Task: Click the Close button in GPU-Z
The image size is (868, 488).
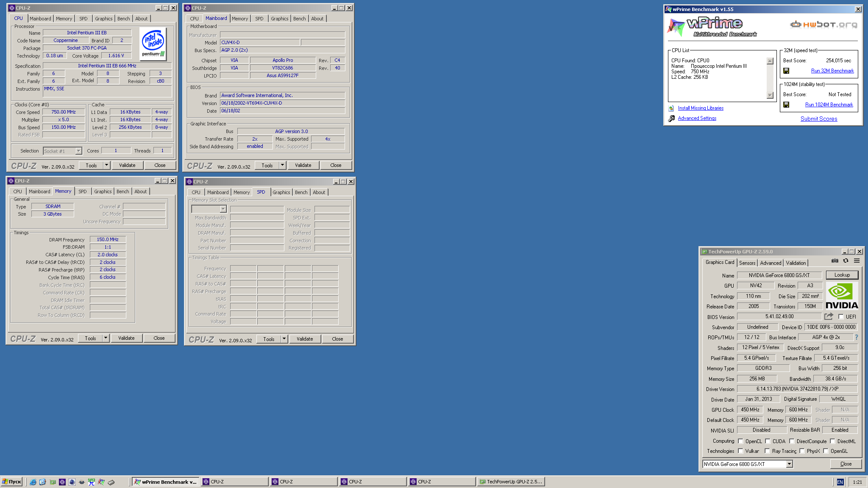Action: tap(846, 464)
